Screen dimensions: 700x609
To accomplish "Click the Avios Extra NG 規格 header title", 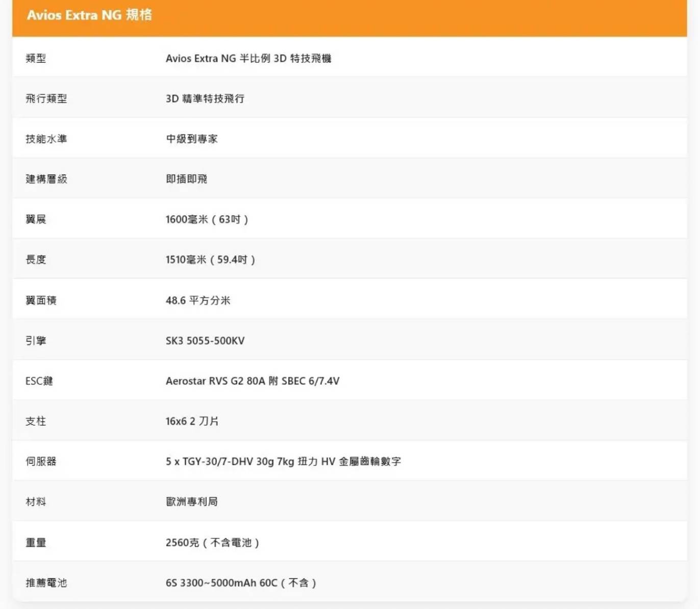I will click(89, 15).
